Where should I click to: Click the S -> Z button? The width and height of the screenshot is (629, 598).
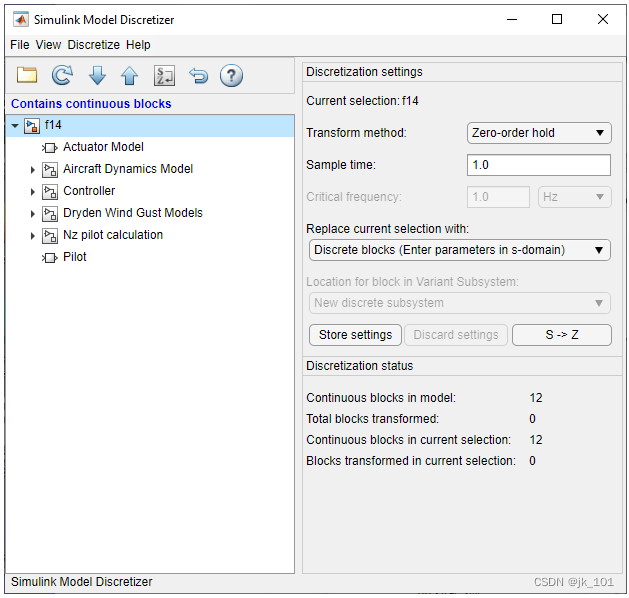(562, 335)
